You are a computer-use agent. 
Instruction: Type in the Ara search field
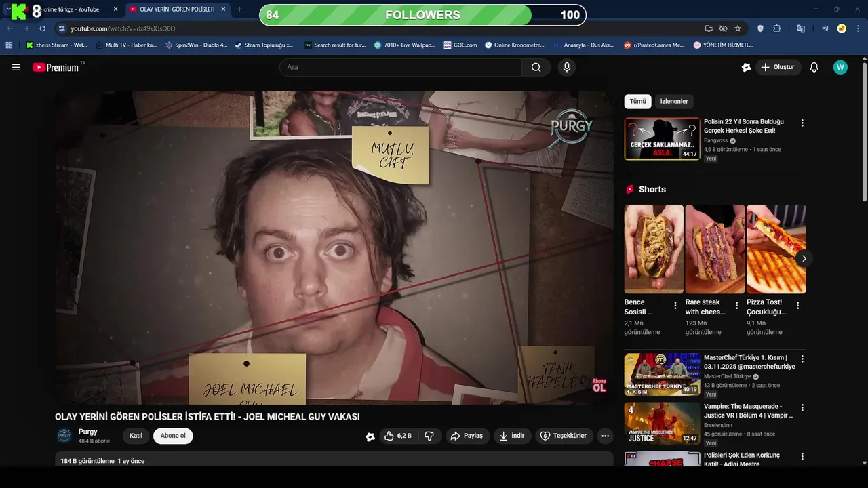[x=401, y=67]
